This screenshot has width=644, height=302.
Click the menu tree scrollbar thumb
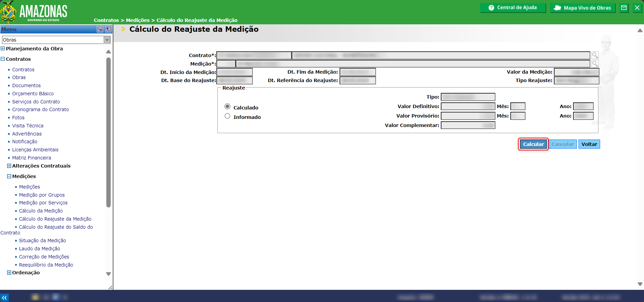108,132
